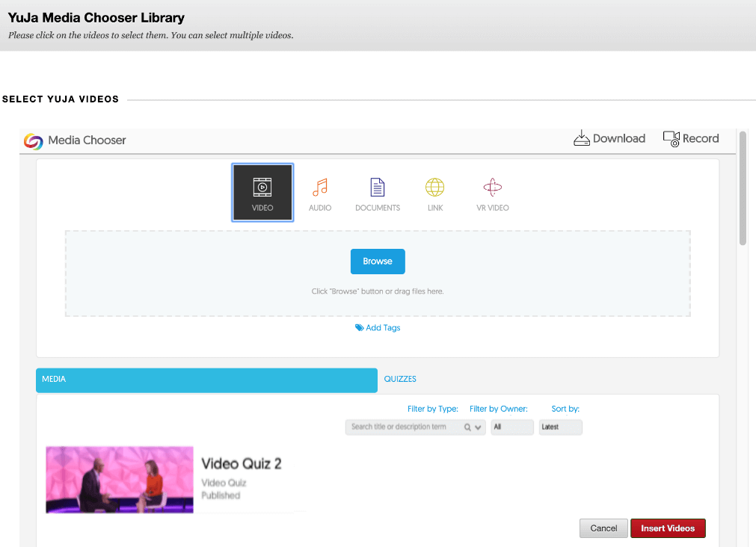Click the vertical scrollbar of the media chooser
Viewport: 756px width, 547px height.
click(x=743, y=189)
